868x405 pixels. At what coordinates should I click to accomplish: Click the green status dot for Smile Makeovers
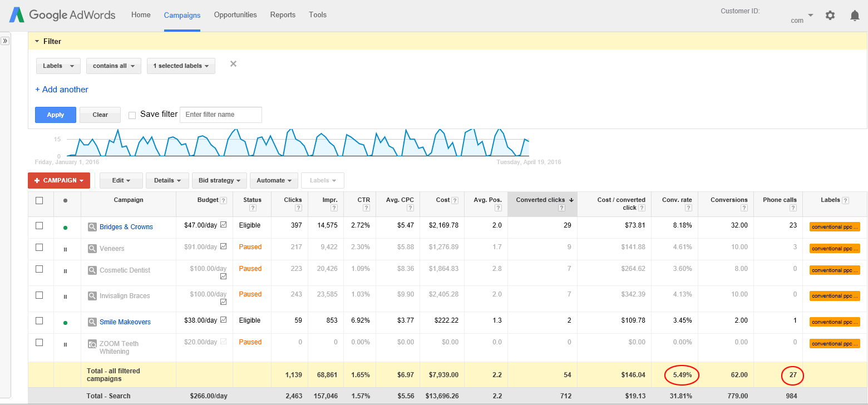pos(65,323)
